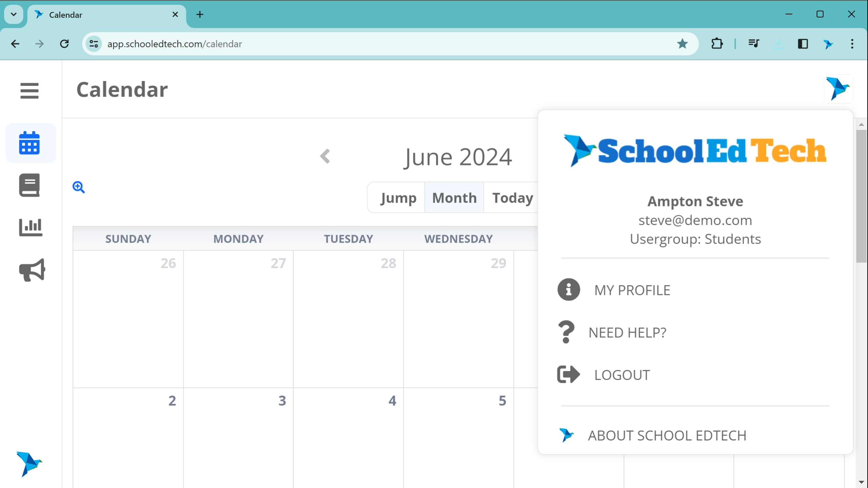Open the book icon in sidebar
868x488 pixels.
tap(29, 185)
